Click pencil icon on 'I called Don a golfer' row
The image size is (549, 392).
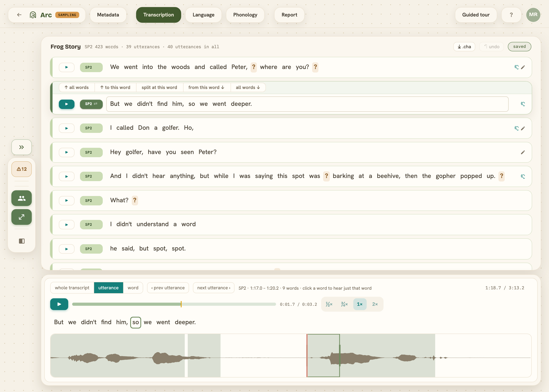point(523,128)
